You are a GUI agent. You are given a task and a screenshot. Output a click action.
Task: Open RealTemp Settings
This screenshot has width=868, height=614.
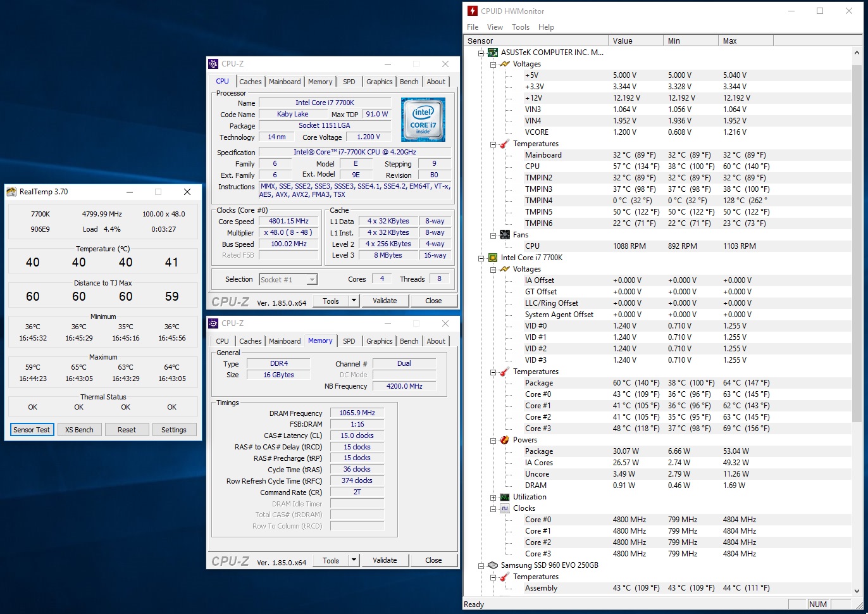click(x=174, y=430)
